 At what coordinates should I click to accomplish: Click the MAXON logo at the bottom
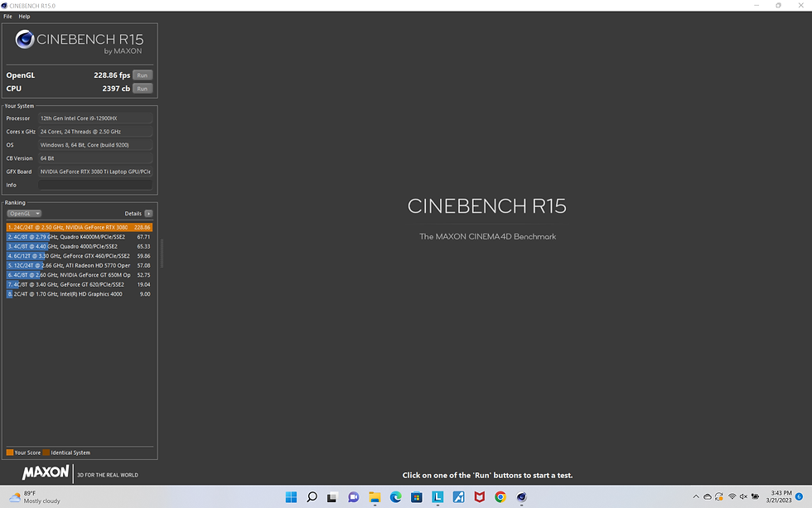point(46,472)
